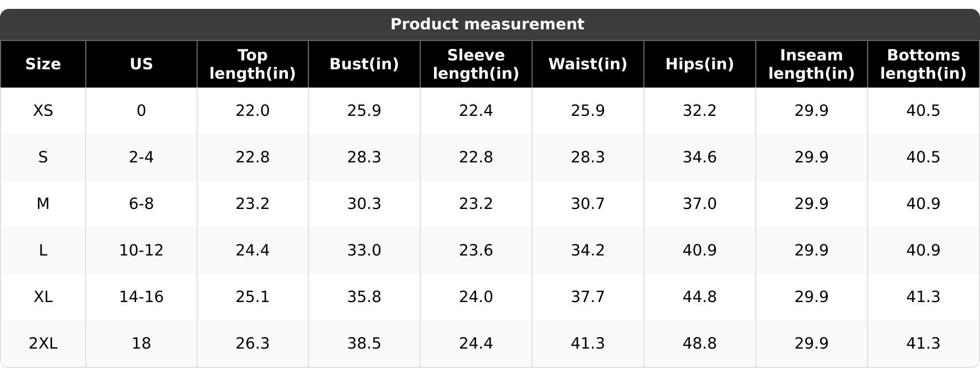Viewport: 980px width, 368px height.
Task: Select the 35.8 bust value
Action: (x=364, y=297)
